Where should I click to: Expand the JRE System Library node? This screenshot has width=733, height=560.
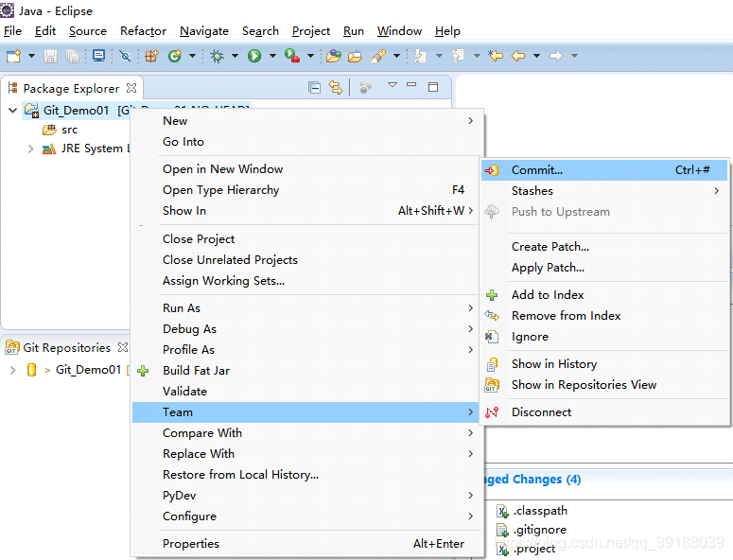[31, 149]
